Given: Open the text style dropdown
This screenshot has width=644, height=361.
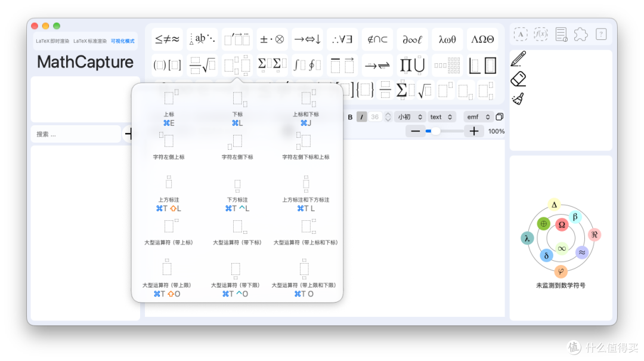Looking at the screenshot, I should coord(441,117).
